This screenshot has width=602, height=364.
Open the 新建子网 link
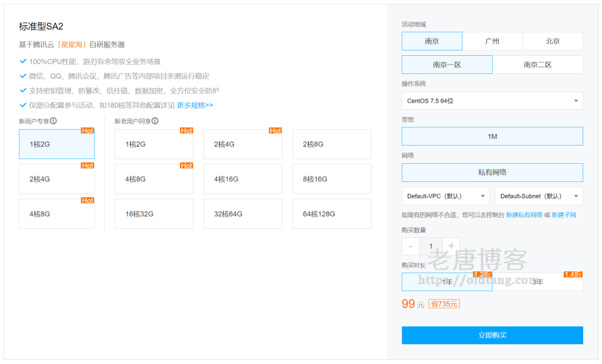pyautogui.click(x=563, y=215)
